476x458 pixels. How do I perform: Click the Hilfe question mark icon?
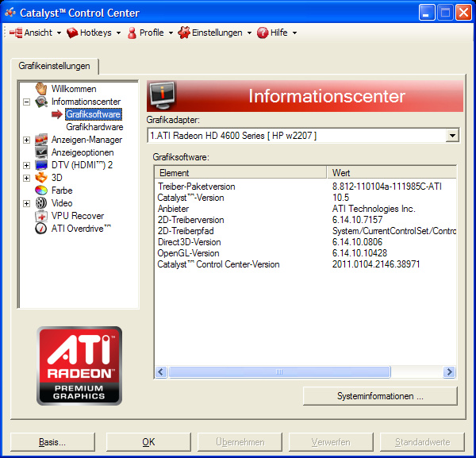[263, 33]
